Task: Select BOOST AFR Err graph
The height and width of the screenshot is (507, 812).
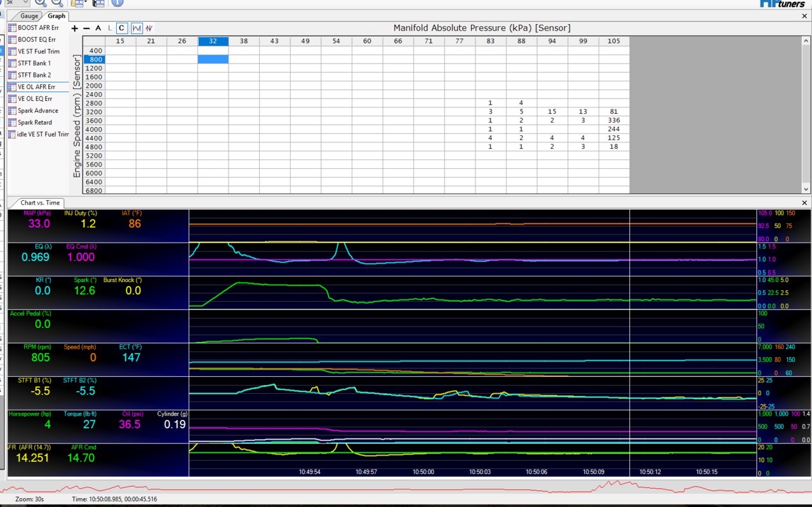Action: (38, 28)
